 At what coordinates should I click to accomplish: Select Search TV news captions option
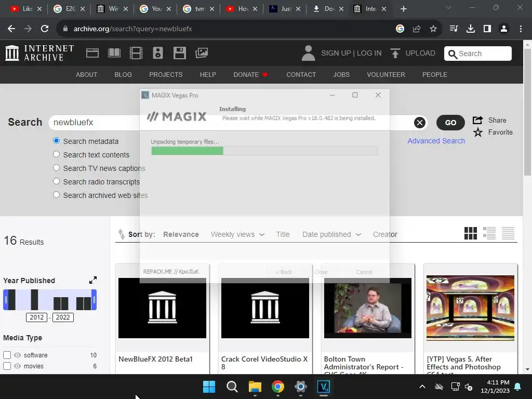tap(56, 168)
